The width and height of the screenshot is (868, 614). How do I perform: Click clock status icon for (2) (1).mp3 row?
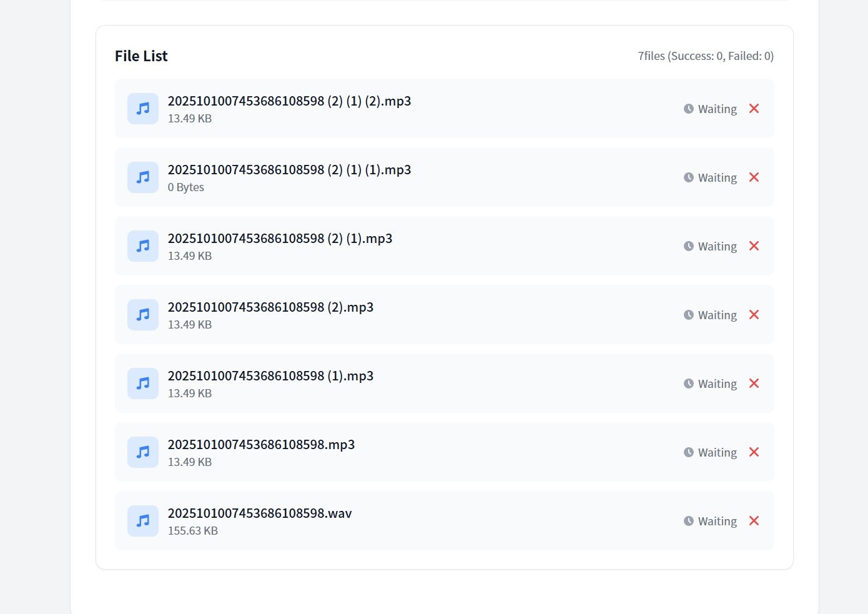click(689, 246)
